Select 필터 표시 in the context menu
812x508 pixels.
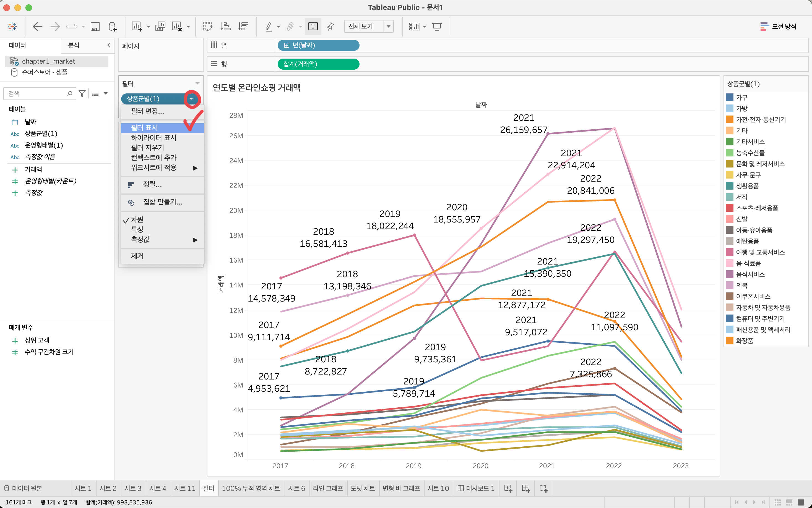(145, 128)
